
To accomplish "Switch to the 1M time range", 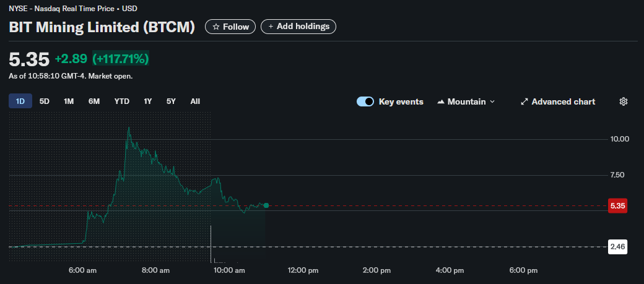I will click(69, 101).
